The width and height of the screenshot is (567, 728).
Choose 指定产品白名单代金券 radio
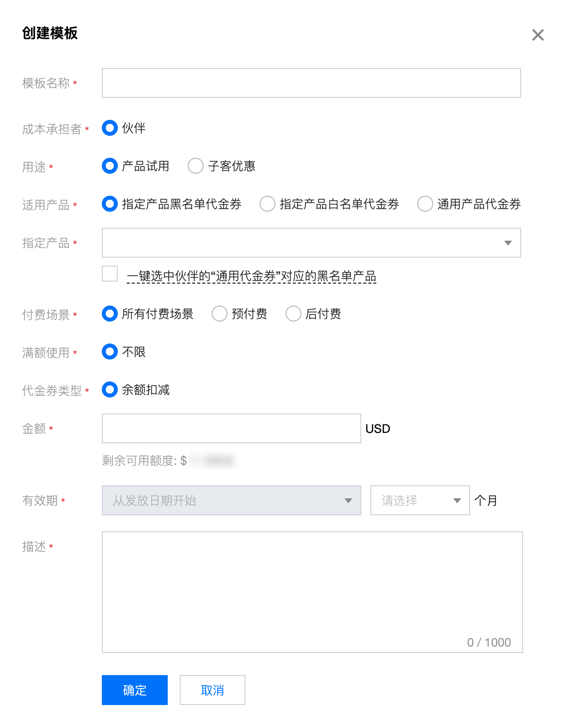[x=268, y=204]
